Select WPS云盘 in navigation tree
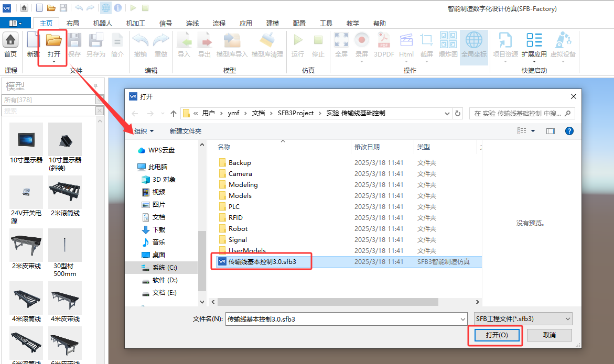This screenshot has height=364, width=614. [161, 150]
